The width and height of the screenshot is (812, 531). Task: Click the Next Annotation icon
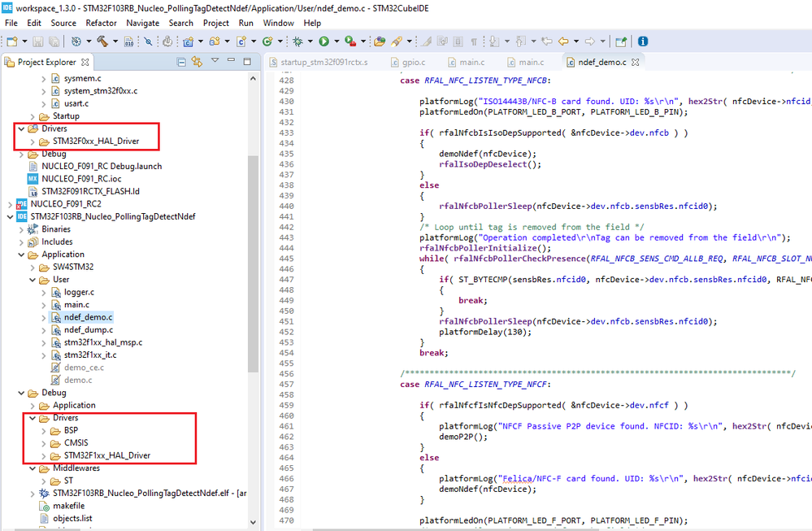coord(494,41)
